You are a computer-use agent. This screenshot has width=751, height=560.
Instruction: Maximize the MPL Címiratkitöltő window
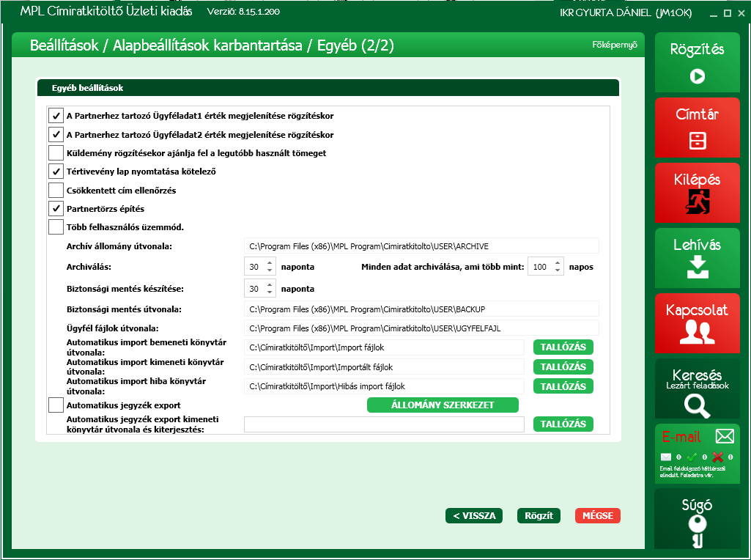tap(728, 13)
